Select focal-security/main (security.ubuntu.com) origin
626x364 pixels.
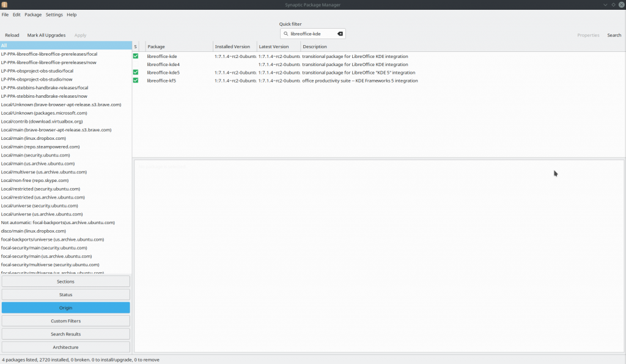coord(44,248)
